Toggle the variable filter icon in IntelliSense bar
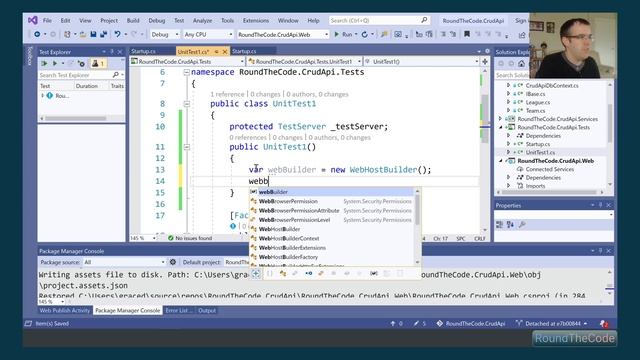 click(374, 273)
